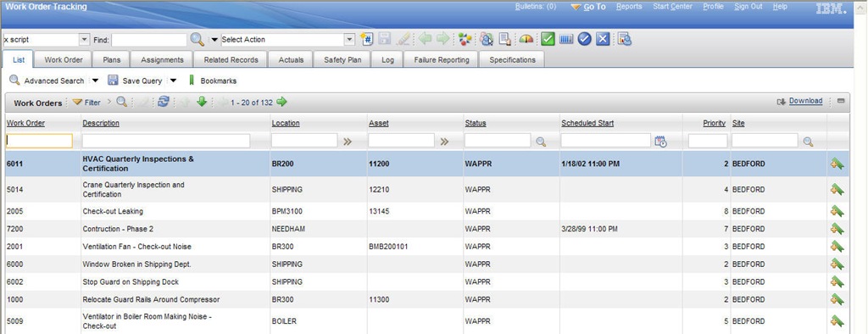Open Scheduled Start calendar picker
This screenshot has height=334, width=868.
[x=660, y=142]
